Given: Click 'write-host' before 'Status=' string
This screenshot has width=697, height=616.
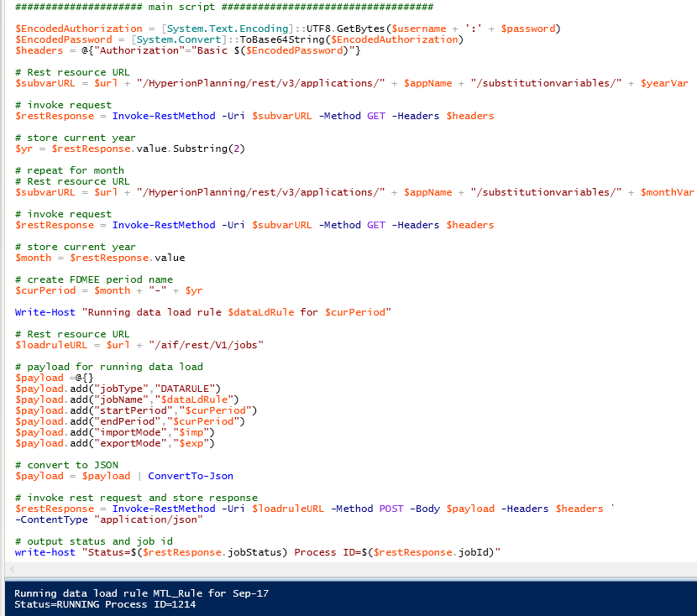Looking at the screenshot, I should click(45, 553).
